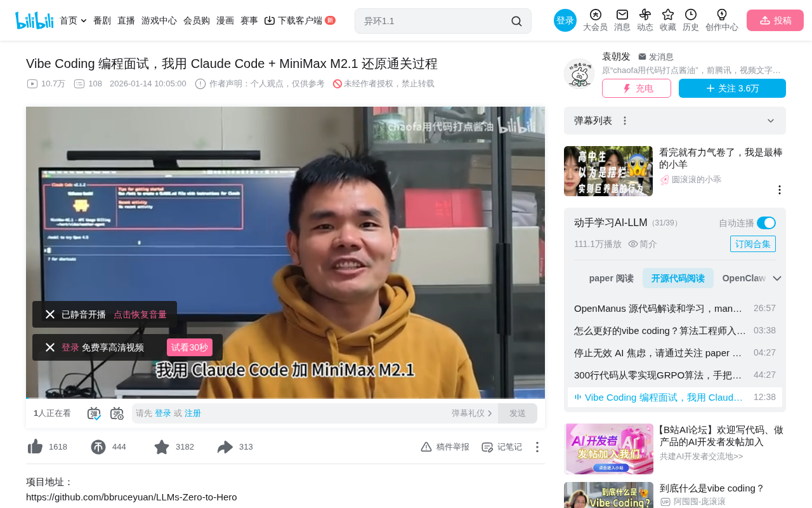Select 开源代码阅读 tab
This screenshot has width=812, height=508.
(x=678, y=278)
